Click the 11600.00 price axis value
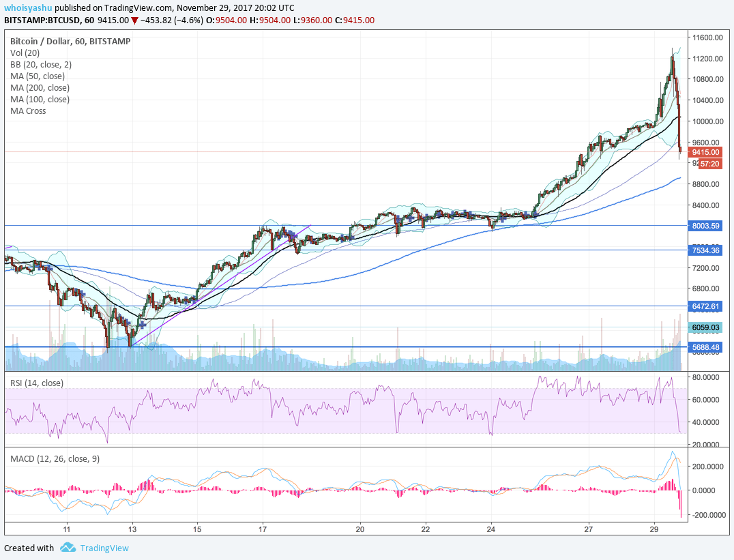The width and height of the screenshot is (734, 560). tap(707, 38)
